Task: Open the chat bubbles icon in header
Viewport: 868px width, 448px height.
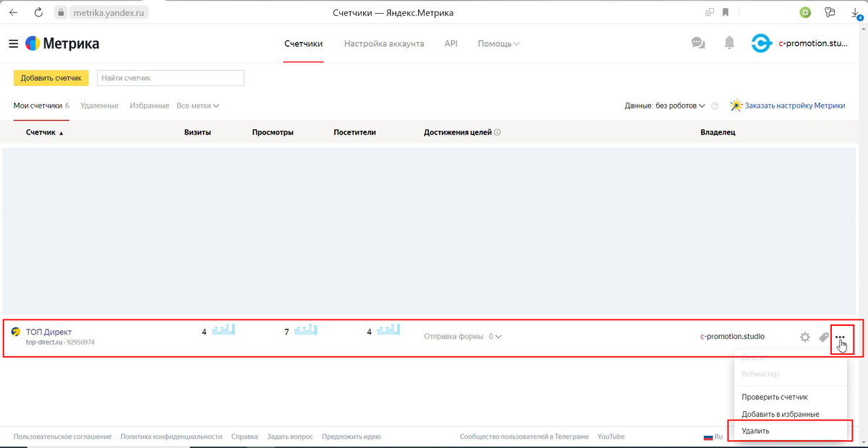Action: click(x=698, y=43)
